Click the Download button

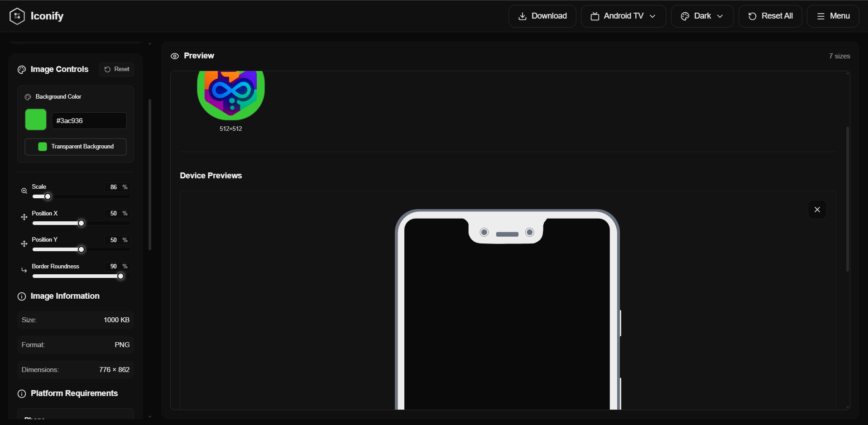542,16
